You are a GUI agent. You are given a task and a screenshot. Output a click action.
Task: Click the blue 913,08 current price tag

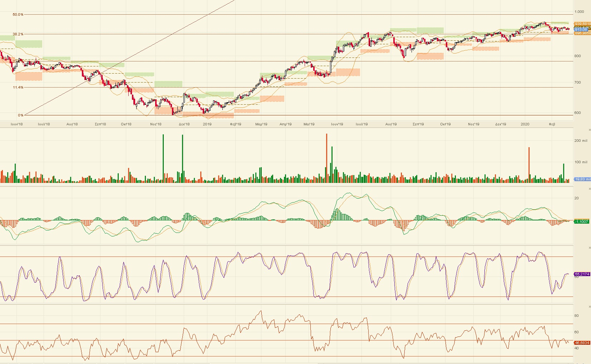(581, 29)
